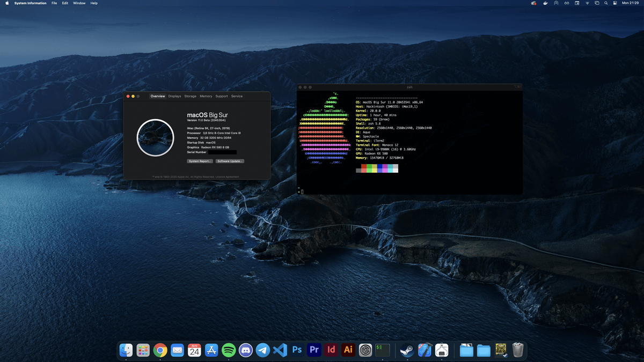Viewport: 644px width, 362px height.
Task: Open Finder from the Dock
Action: pyautogui.click(x=126, y=351)
